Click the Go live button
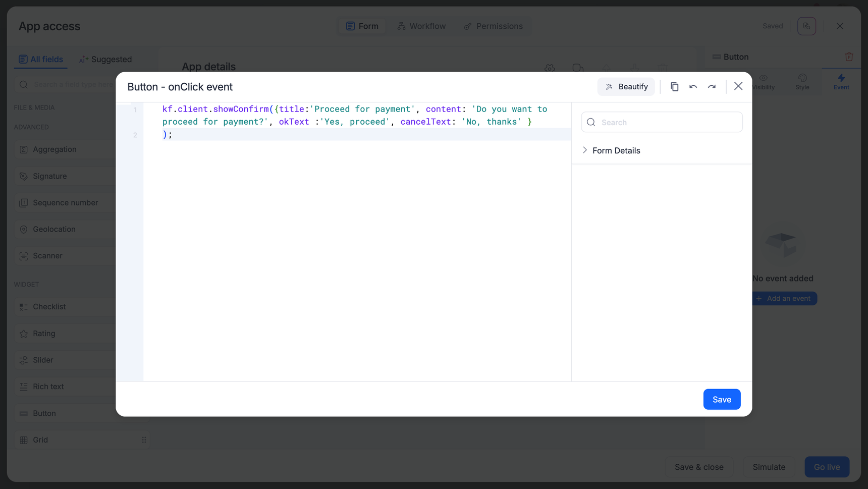The image size is (868, 489). coord(826,467)
